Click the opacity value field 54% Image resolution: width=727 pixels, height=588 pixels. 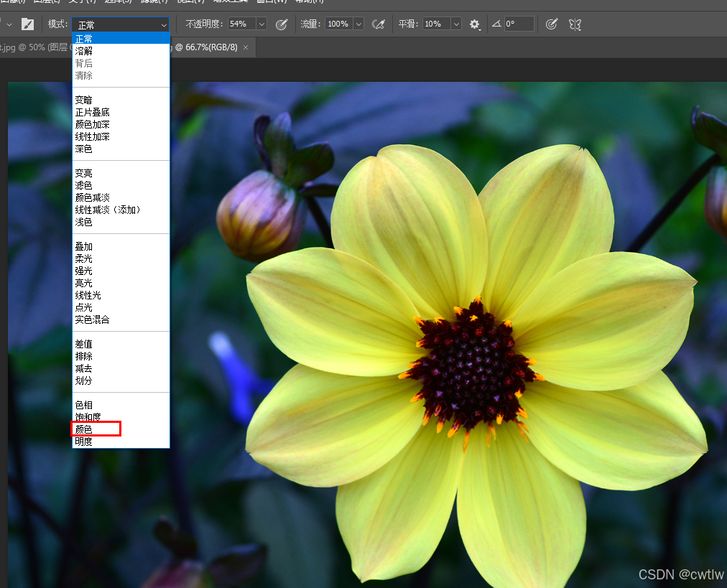(x=242, y=24)
